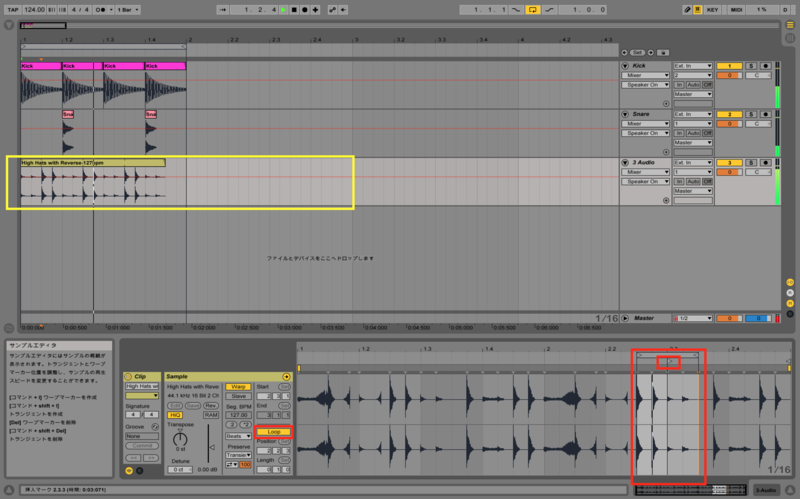This screenshot has height=499, width=800.
Task: Select the first Kick clip in arrangement
Action: (x=41, y=66)
